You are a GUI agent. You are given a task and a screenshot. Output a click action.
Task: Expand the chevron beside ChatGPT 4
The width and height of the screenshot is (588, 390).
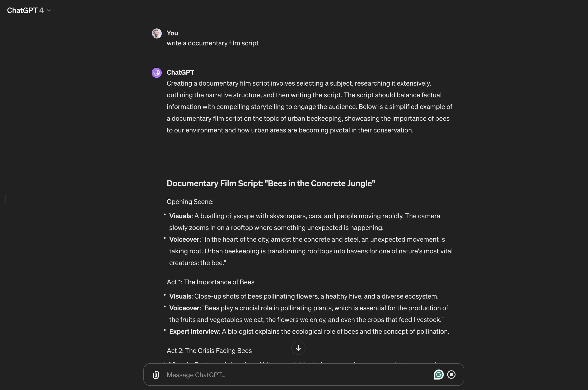tap(49, 10)
